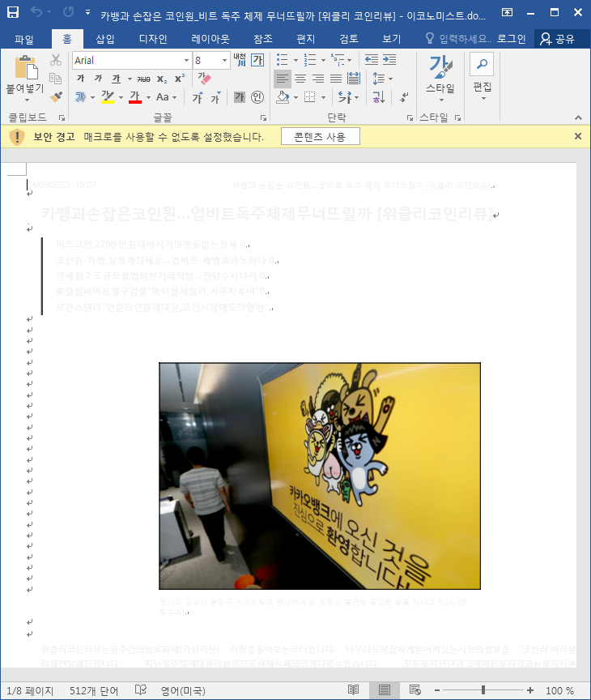
Task: Click the 영어(미국) language indicator
Action: (183, 691)
